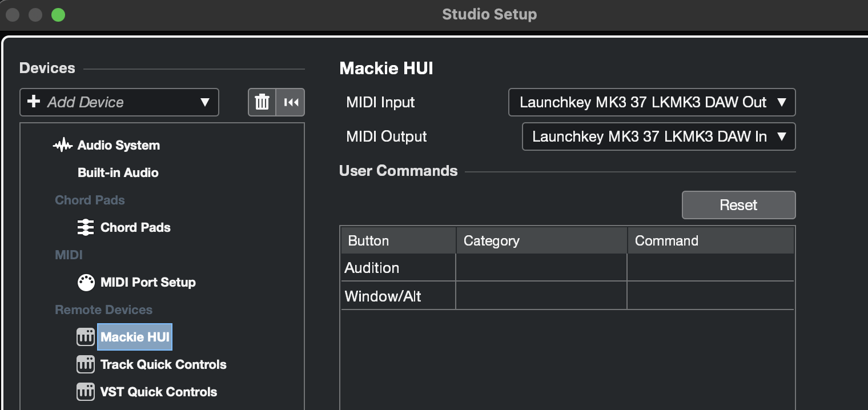
Task: Click the plus icon in Add Device
Action: click(x=34, y=102)
